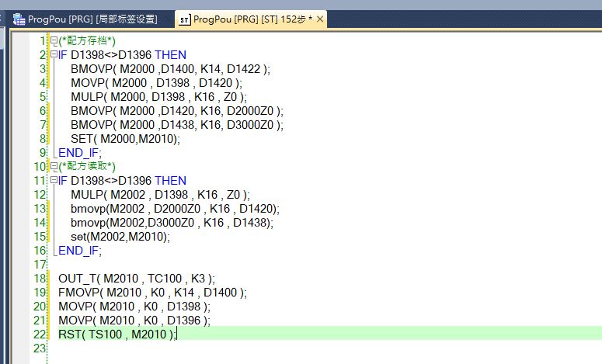Viewport: 602px width, 364px height.
Task: Collapse the 配方存档 comment fold marker
Action: (x=53, y=41)
